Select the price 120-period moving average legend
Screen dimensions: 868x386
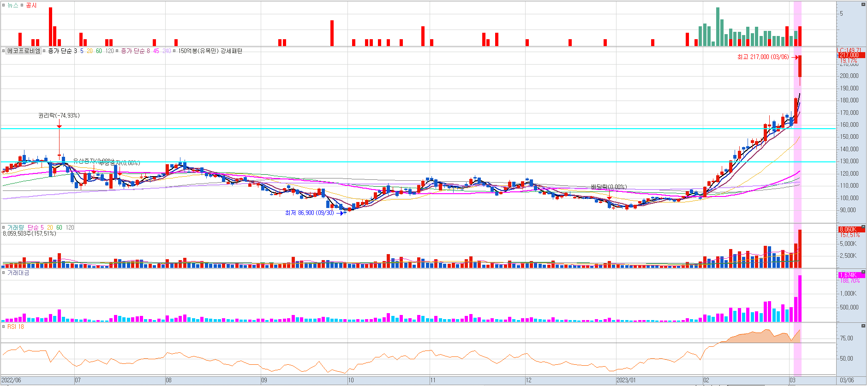click(109, 51)
